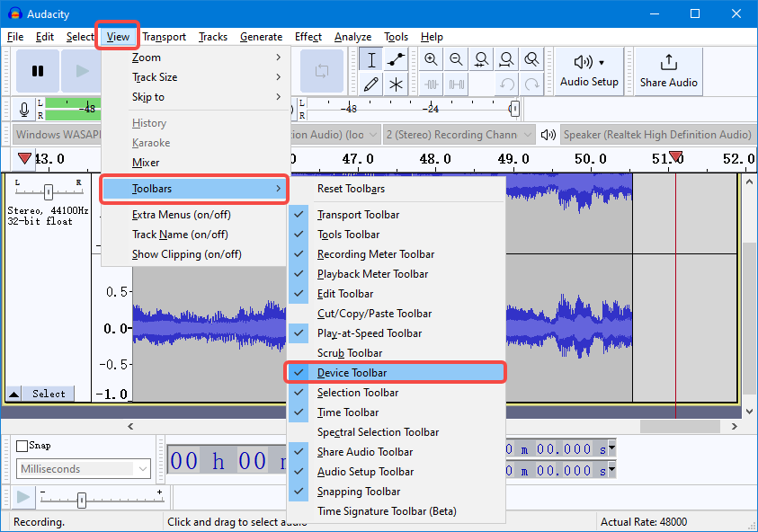Click the Play button in transport toolbar
This screenshot has height=532, width=758.
point(82,71)
